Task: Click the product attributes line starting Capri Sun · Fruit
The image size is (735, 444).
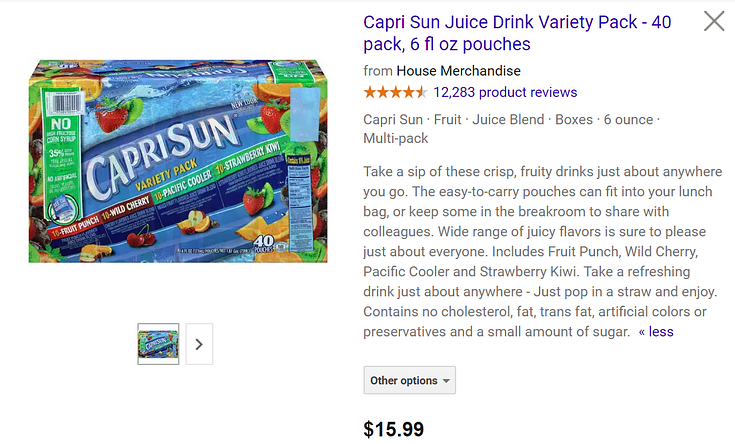Action: coord(511,129)
